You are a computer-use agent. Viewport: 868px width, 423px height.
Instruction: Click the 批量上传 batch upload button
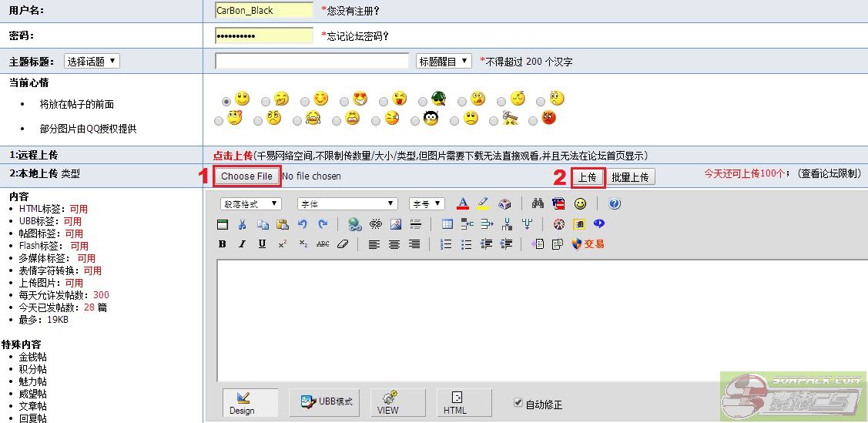pos(630,177)
